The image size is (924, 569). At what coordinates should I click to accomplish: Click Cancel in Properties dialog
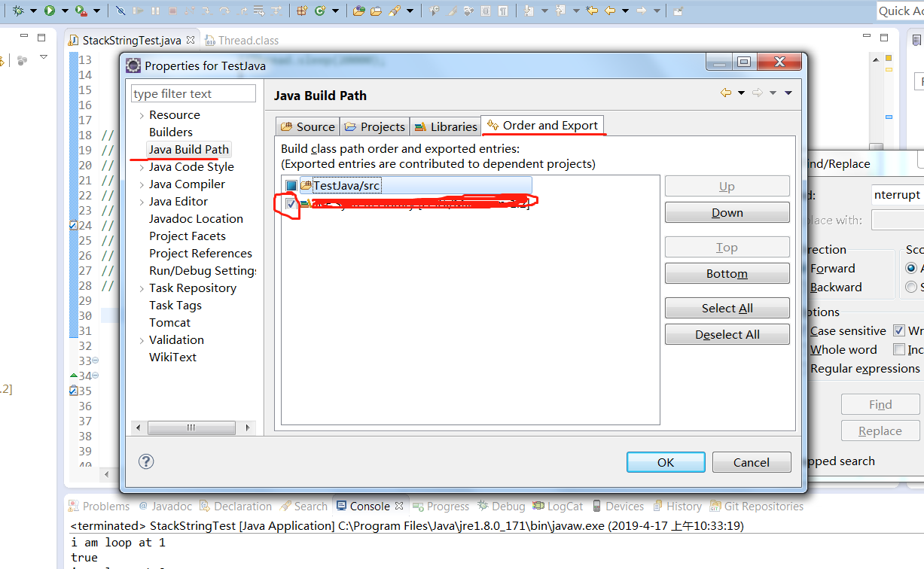click(x=752, y=462)
